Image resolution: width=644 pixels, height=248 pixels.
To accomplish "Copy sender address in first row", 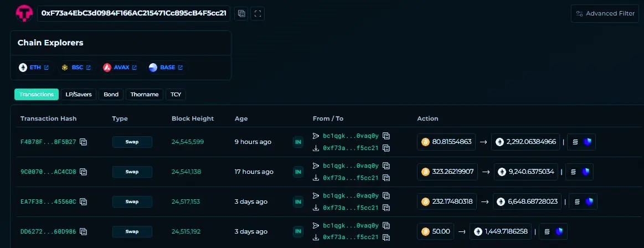I will point(387,136).
